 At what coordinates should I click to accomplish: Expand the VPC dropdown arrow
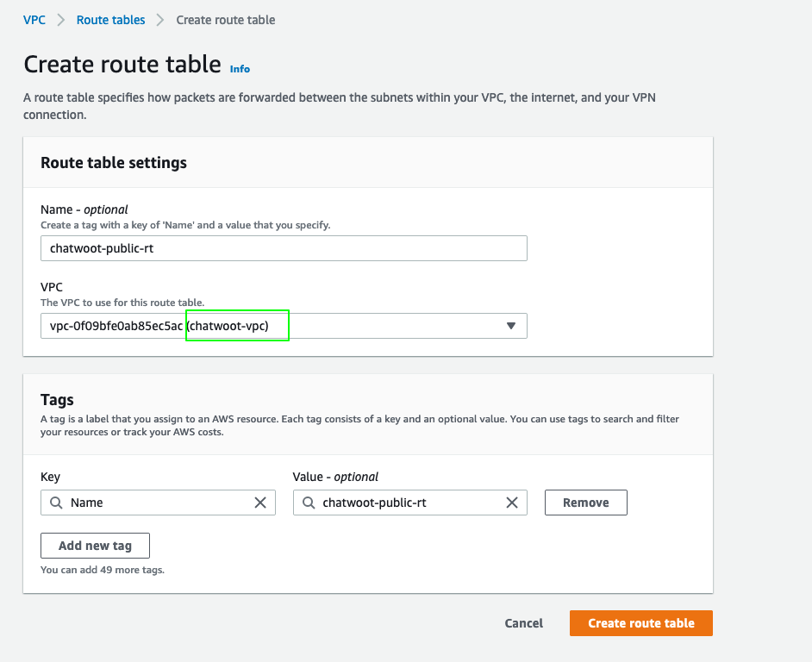point(510,326)
